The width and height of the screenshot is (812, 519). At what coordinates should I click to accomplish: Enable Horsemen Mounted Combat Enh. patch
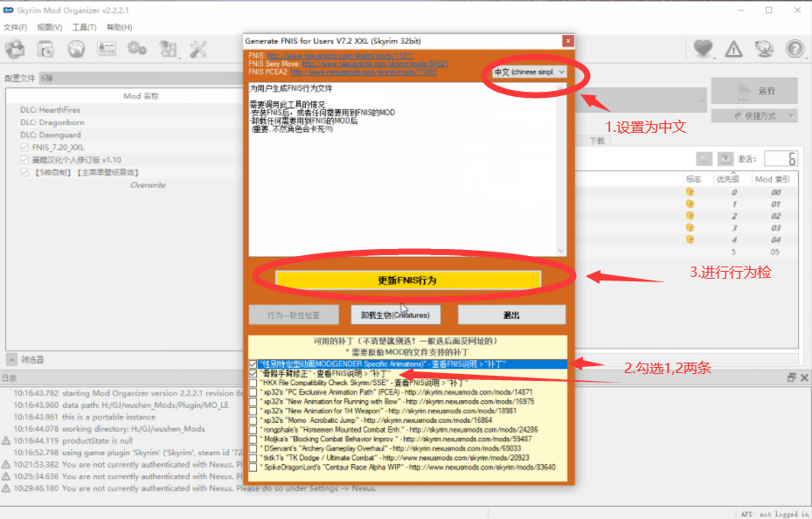pyautogui.click(x=253, y=430)
